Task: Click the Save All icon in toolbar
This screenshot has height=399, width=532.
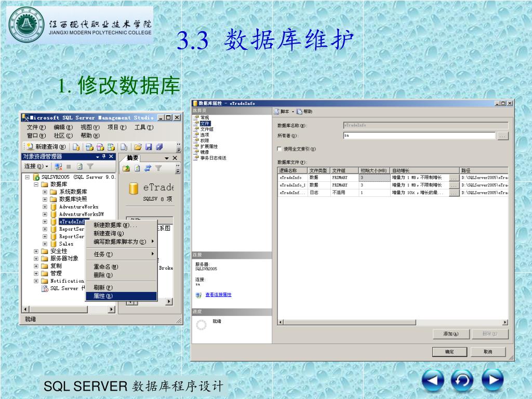Action: [159, 147]
